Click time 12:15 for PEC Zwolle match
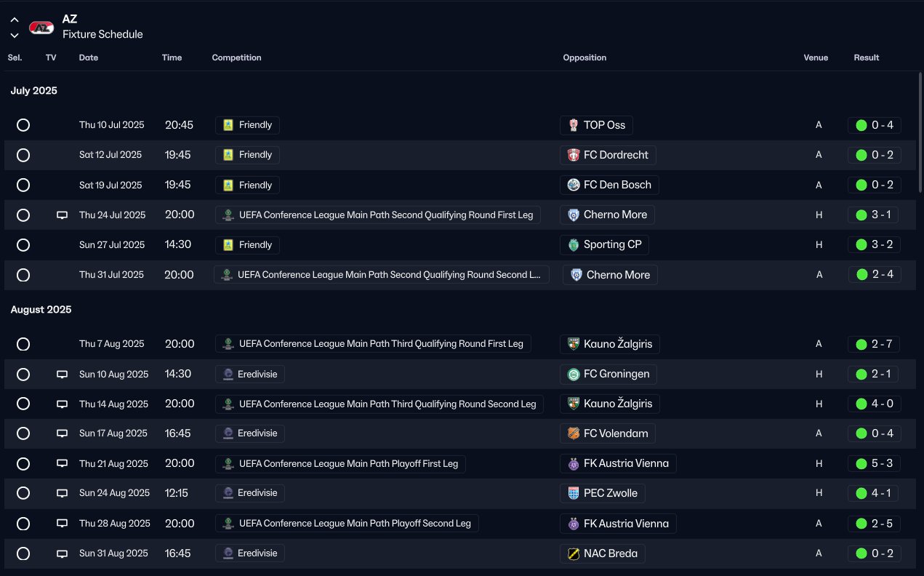The height and width of the screenshot is (576, 924). coord(177,493)
